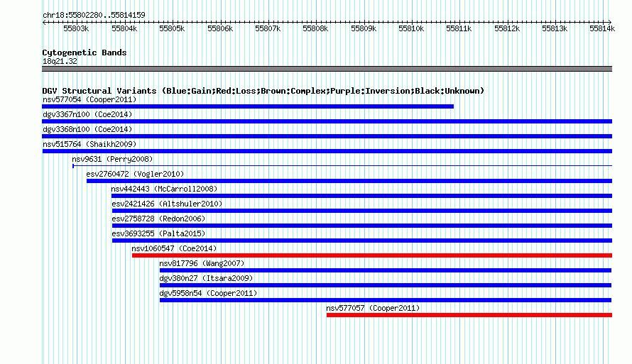
Task: Click the 55806k ruler tick label
Action: click(x=220, y=28)
